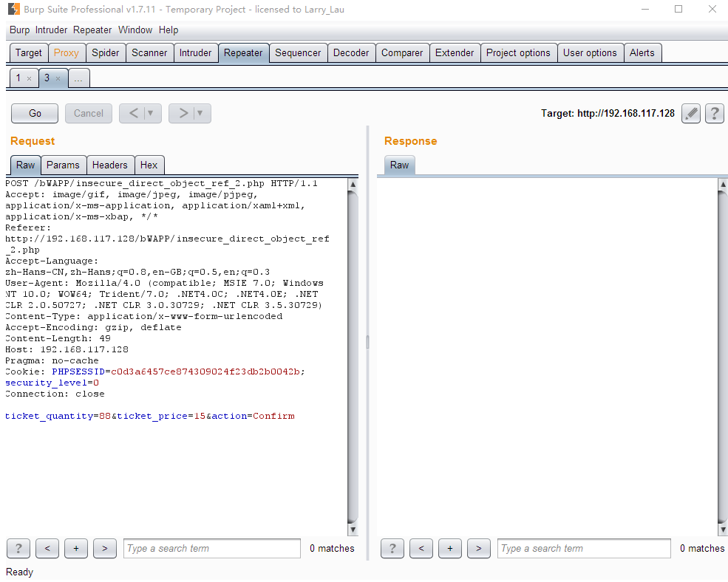Open the Intruder menu

[51, 30]
